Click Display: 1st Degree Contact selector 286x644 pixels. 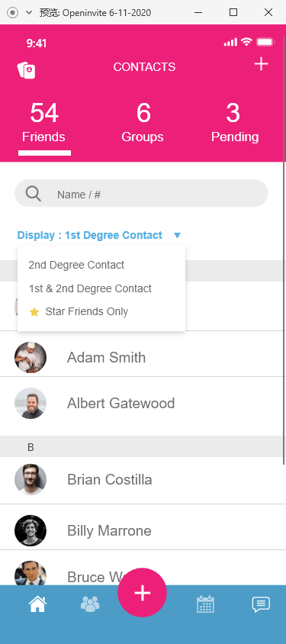coord(90,235)
